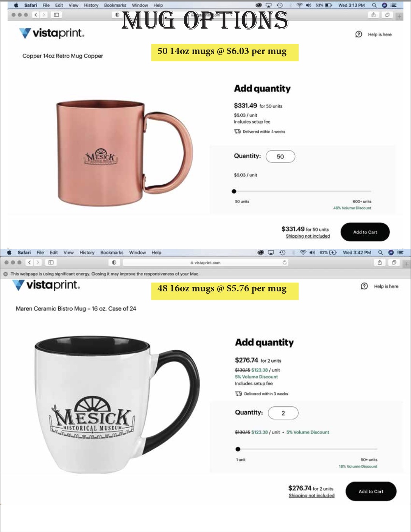Open Bookmarks menu in lower menu bar

pyautogui.click(x=112, y=252)
